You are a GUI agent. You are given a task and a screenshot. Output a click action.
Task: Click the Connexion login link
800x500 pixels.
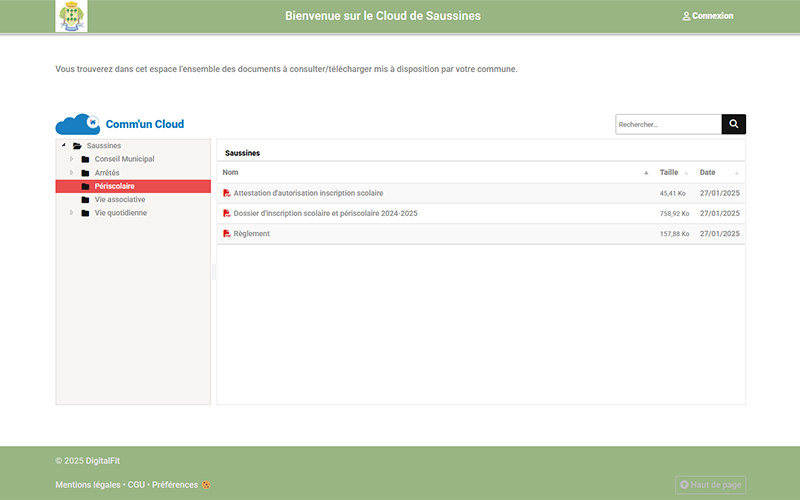(x=708, y=16)
